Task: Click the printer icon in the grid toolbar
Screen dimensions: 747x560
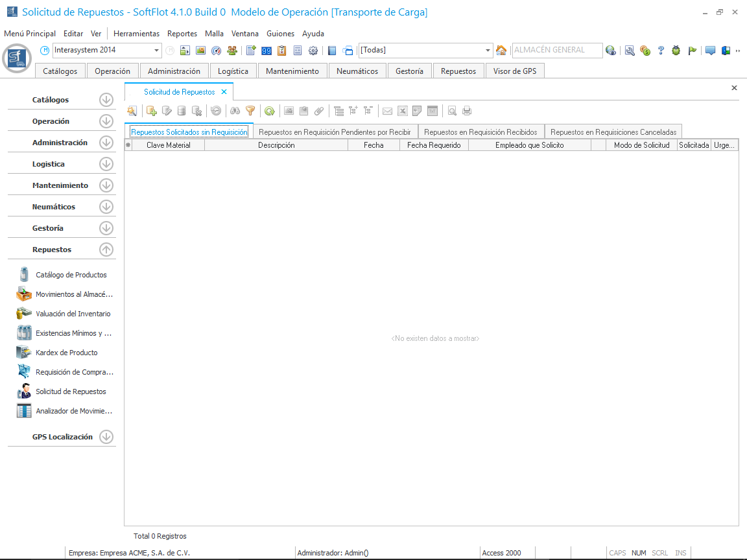Action: point(467,111)
